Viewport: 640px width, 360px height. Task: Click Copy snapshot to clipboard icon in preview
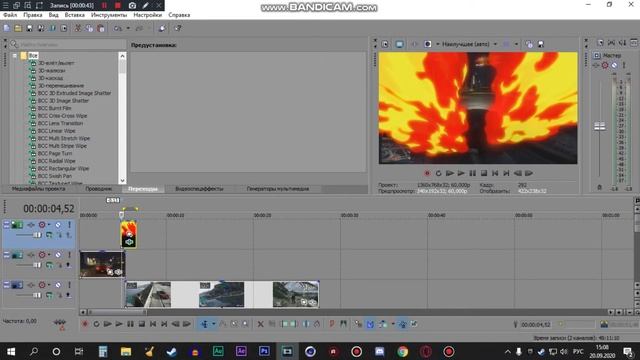click(529, 44)
